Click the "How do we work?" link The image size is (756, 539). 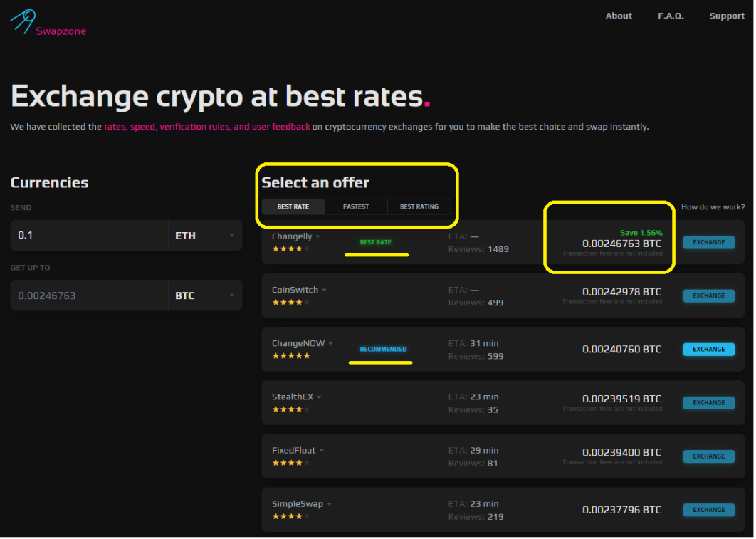713,207
